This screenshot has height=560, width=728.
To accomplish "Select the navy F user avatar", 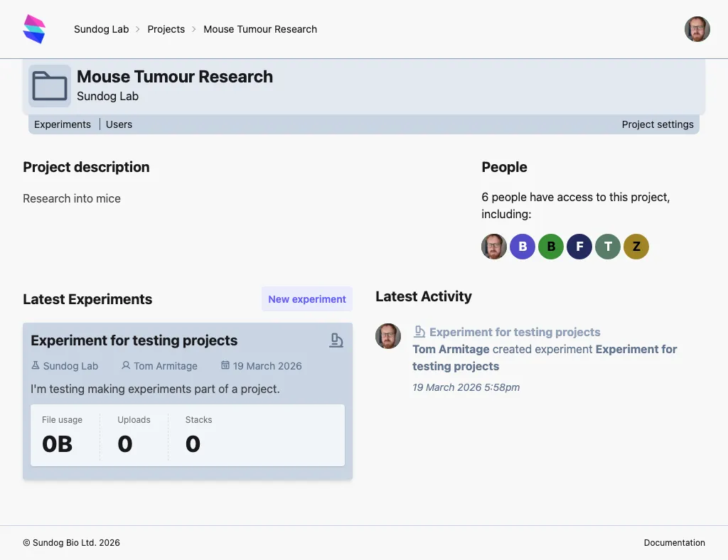I will pyautogui.click(x=579, y=247).
